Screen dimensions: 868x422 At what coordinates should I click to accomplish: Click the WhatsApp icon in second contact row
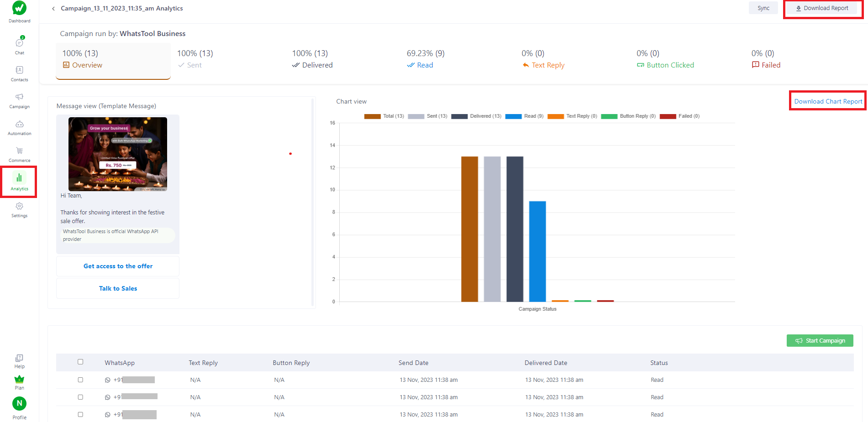108,397
